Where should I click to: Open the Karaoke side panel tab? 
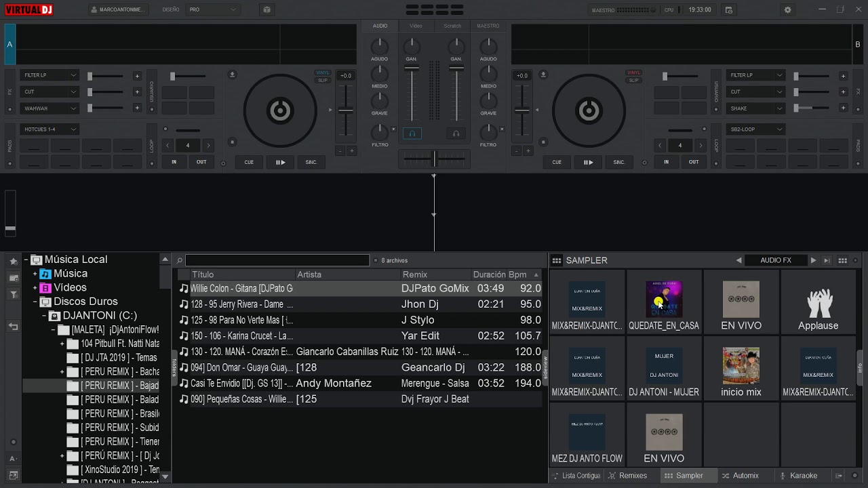pyautogui.click(x=799, y=476)
